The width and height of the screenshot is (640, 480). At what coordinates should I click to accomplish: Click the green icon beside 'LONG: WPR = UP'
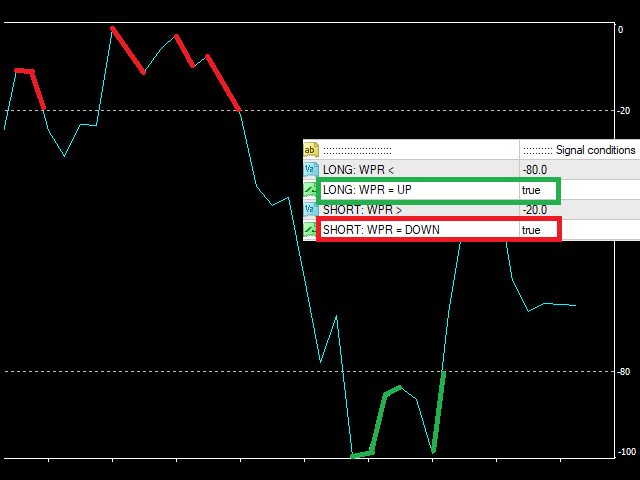(310, 190)
